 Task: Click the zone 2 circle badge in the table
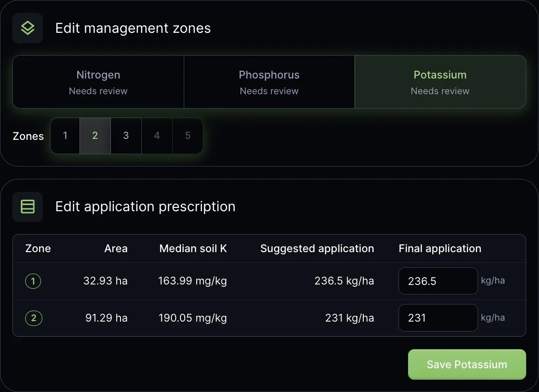pos(34,318)
